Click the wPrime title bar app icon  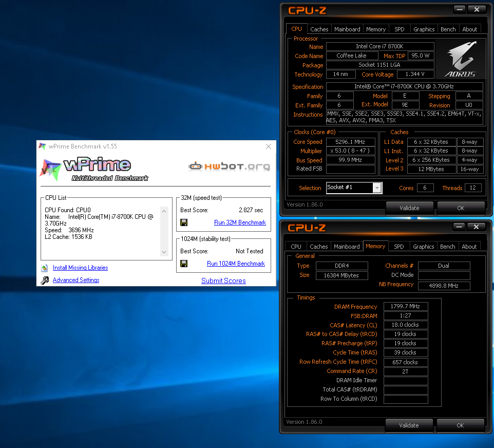pos(42,146)
